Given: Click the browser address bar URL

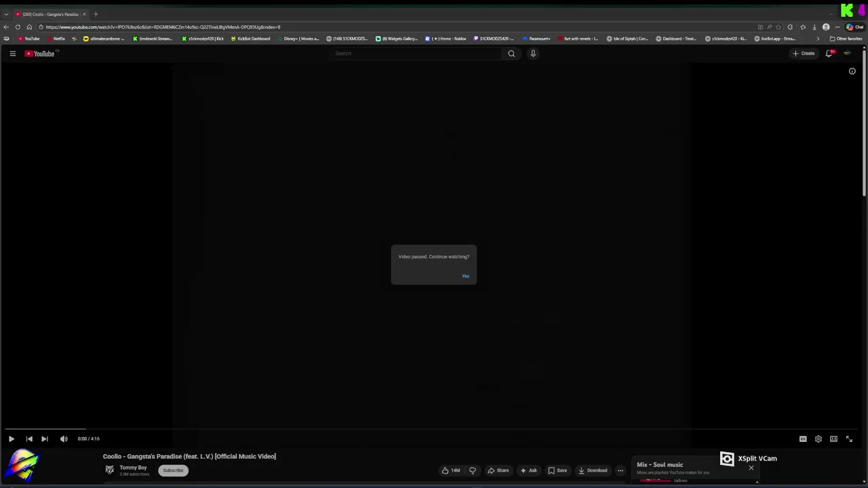Looking at the screenshot, I should click(163, 27).
